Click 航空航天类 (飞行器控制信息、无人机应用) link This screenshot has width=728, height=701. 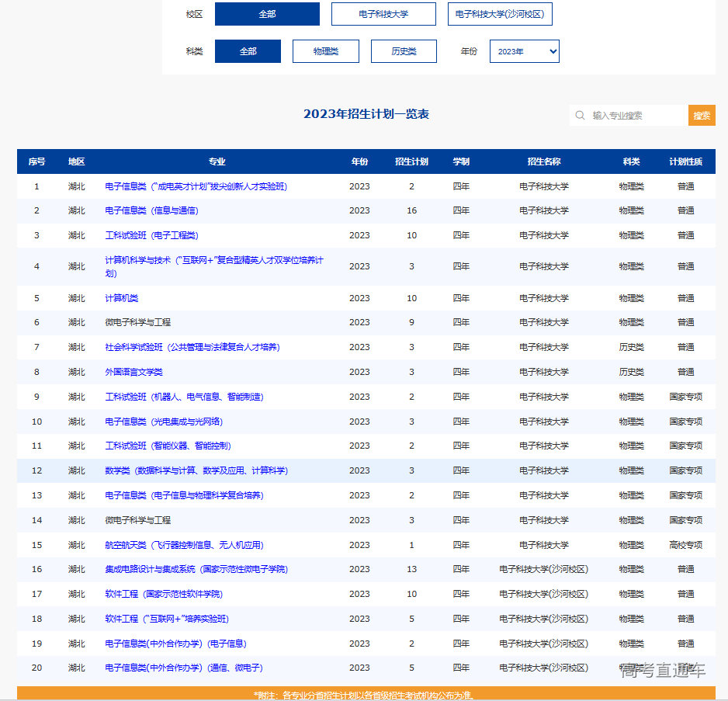point(184,545)
